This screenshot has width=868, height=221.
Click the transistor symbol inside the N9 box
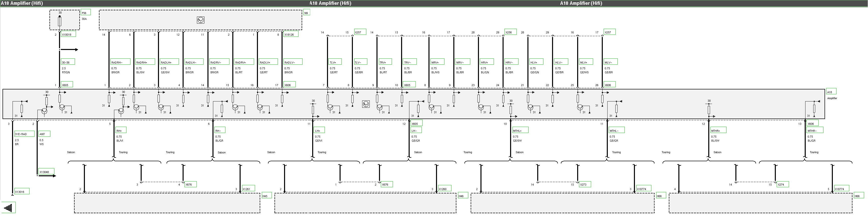point(200,20)
